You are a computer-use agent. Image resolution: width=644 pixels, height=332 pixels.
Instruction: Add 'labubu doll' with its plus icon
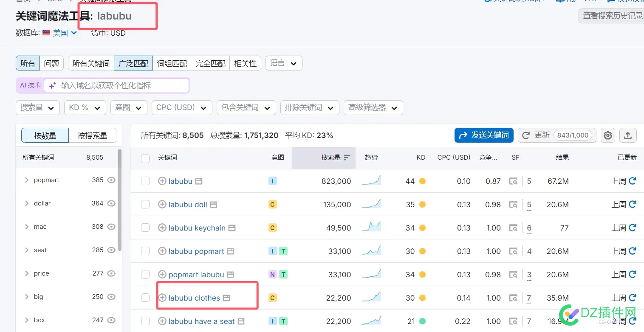[x=162, y=204]
